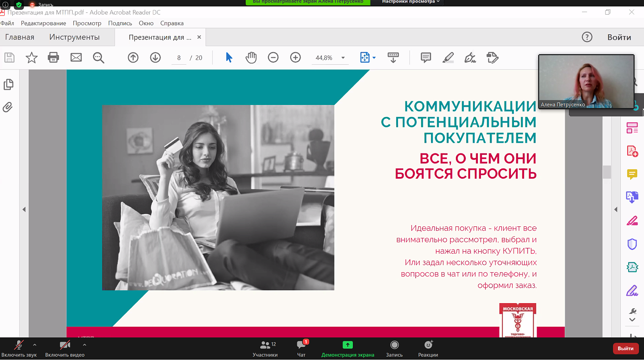The width and height of the screenshot is (644, 361).
Task: Open Edit PDF pink pencil tool
Action: (x=632, y=221)
